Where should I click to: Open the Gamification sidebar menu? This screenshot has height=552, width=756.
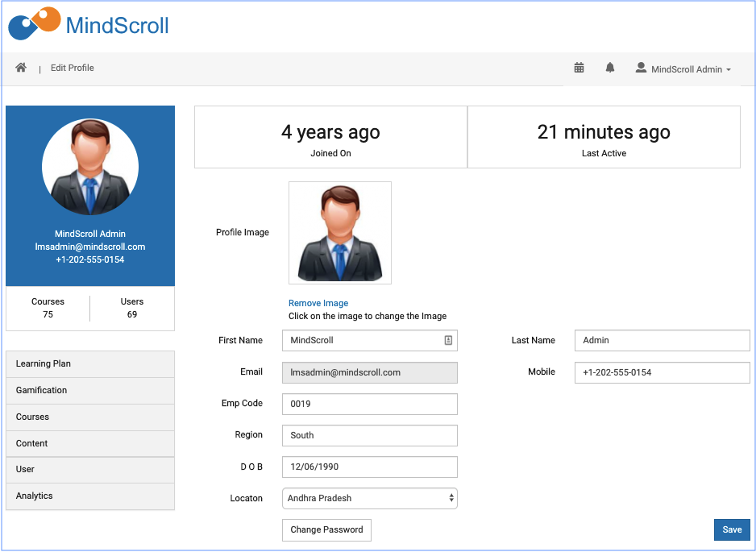(x=90, y=391)
